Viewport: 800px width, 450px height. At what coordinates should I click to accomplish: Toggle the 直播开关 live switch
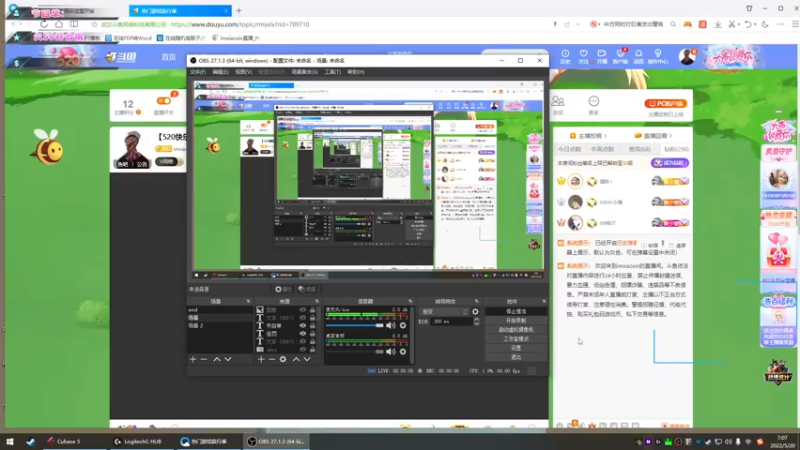coord(164,101)
